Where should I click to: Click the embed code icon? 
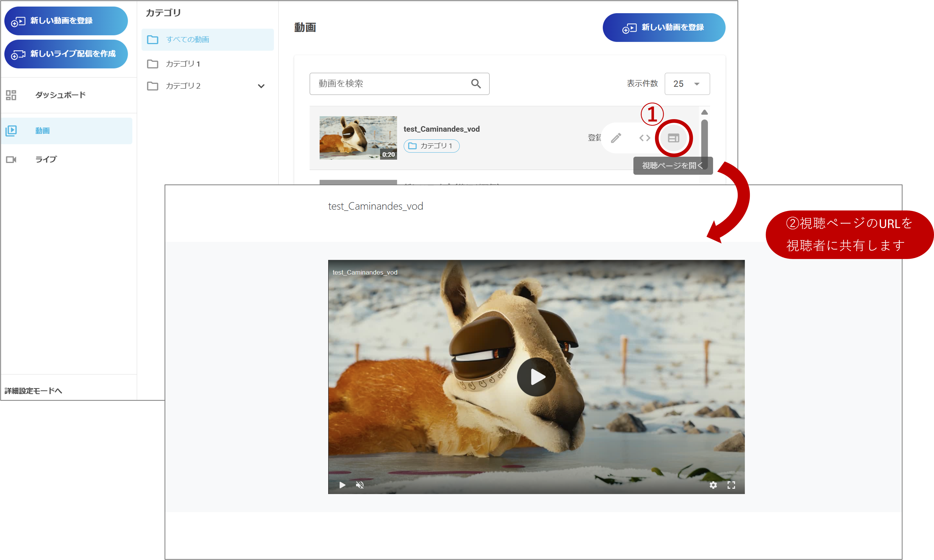pyautogui.click(x=644, y=138)
